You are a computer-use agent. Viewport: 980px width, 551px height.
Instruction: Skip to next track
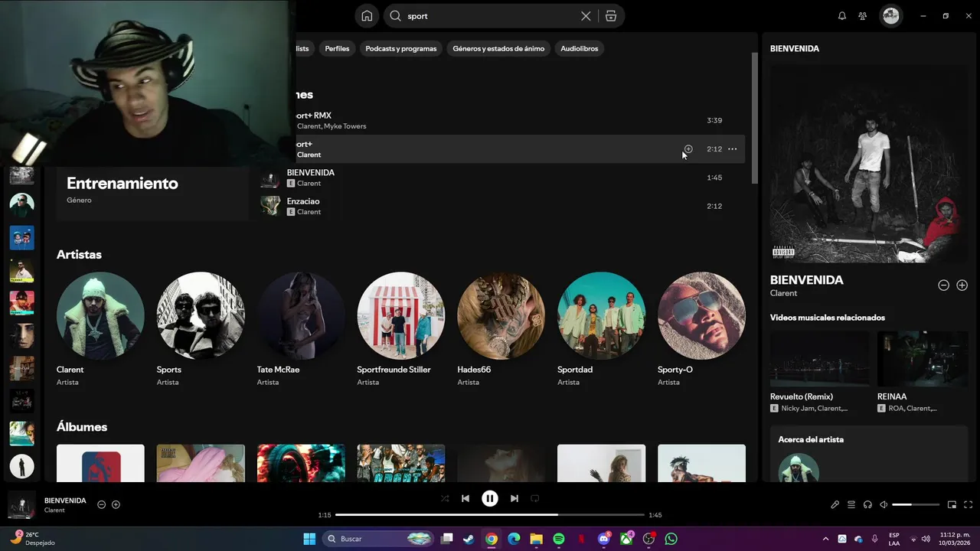click(514, 498)
